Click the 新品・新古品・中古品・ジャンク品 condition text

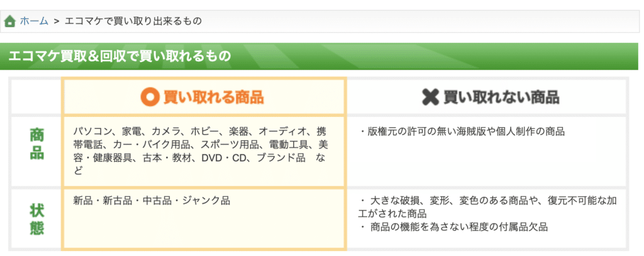coord(152,201)
